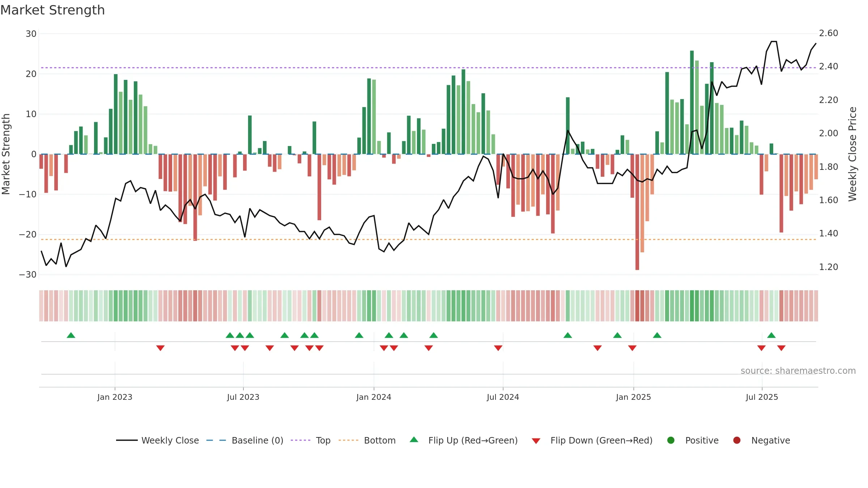The width and height of the screenshot is (868, 488).
Task: Toggle the Negative legend entry
Action: point(761,440)
